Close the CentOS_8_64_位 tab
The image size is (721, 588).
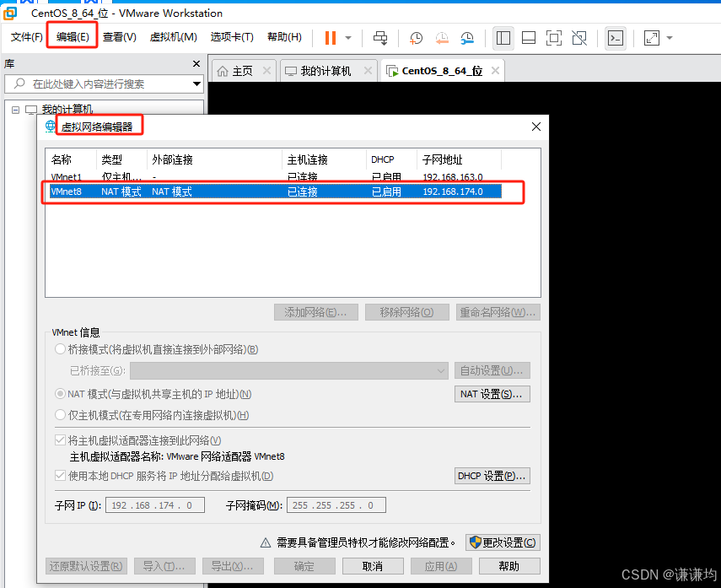tap(495, 70)
